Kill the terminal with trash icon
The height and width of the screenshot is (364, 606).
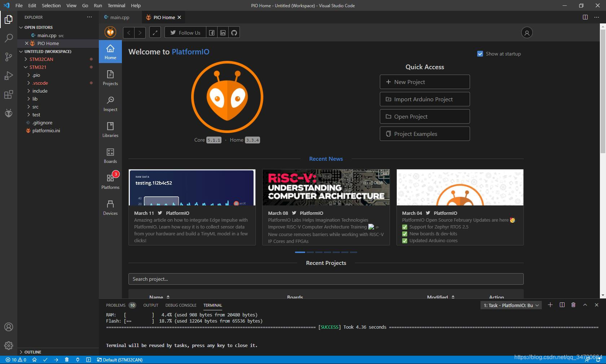573,305
